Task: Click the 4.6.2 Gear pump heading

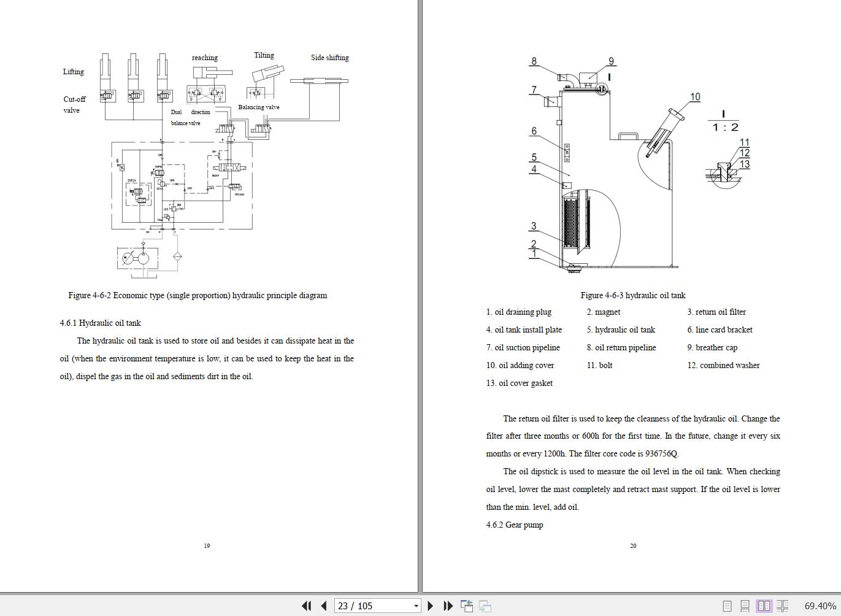Action: click(514, 525)
